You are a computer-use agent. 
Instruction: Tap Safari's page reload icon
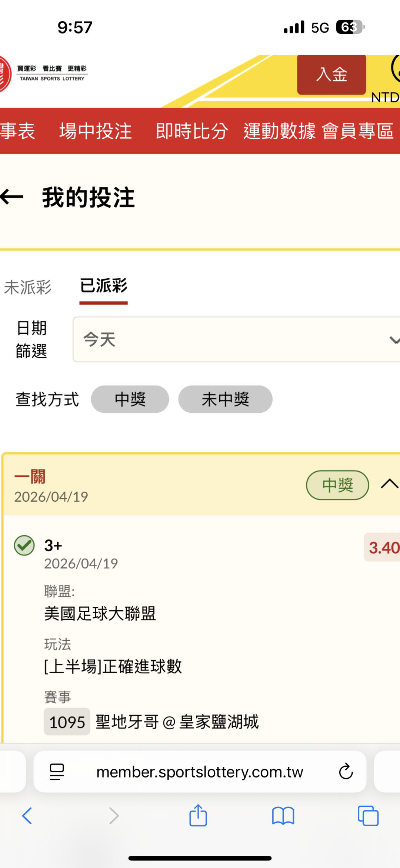click(346, 772)
